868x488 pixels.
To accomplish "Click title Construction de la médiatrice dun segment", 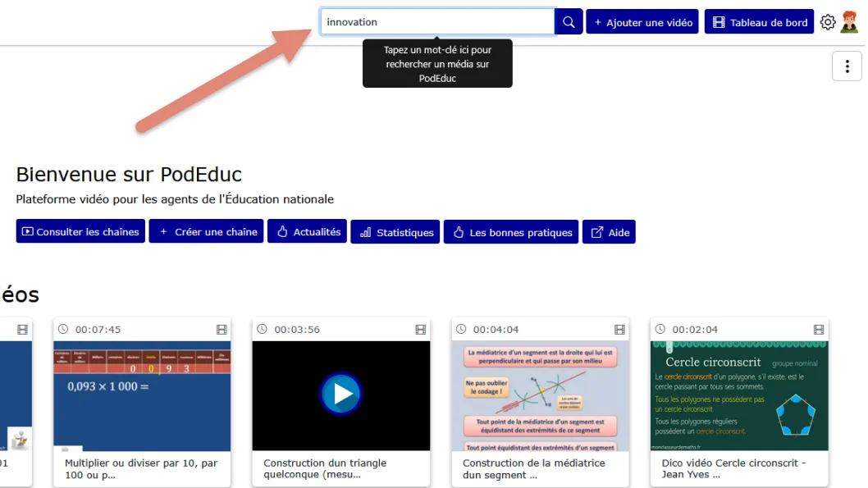I will click(x=533, y=468).
